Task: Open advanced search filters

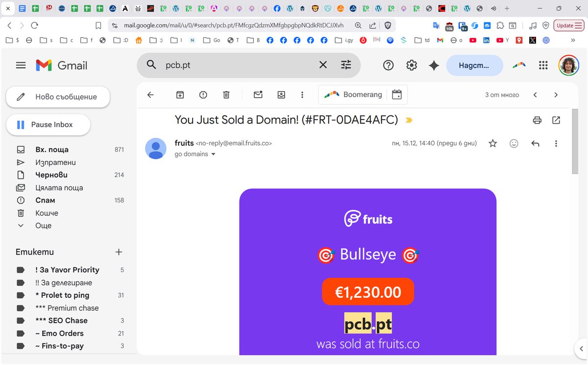Action: click(346, 65)
